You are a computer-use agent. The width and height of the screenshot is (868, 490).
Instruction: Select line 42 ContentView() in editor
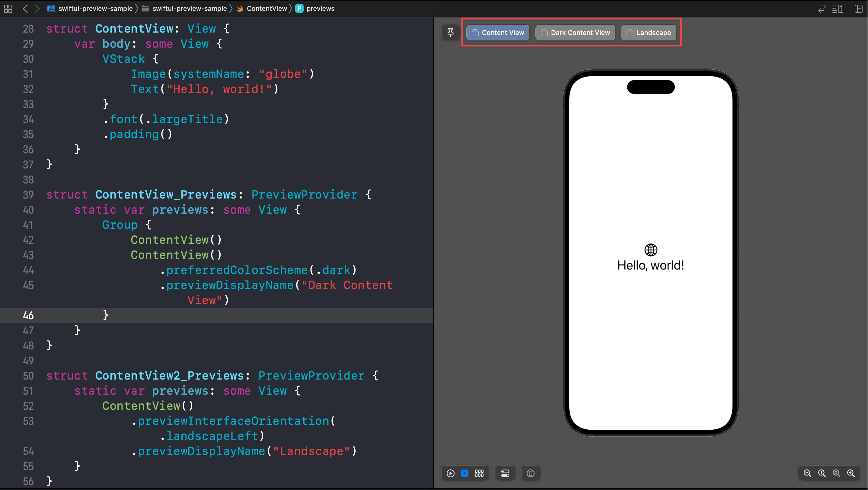click(177, 240)
